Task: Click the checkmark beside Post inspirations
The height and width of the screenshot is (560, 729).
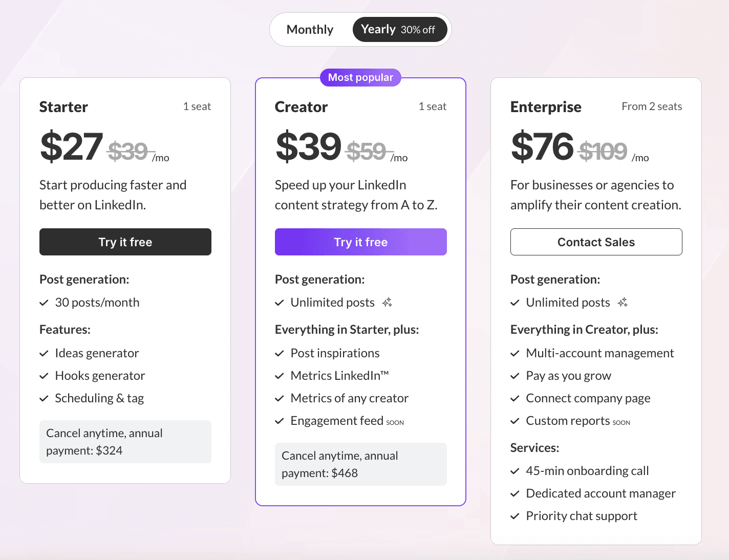Action: click(280, 354)
